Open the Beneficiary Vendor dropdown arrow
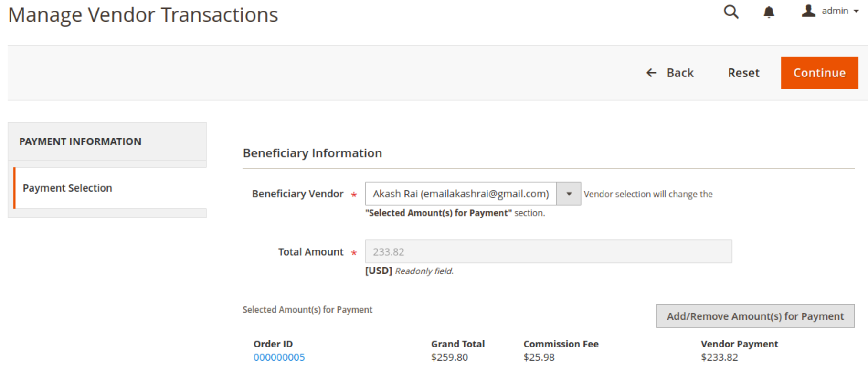This screenshot has height=369, width=868. coord(569,194)
